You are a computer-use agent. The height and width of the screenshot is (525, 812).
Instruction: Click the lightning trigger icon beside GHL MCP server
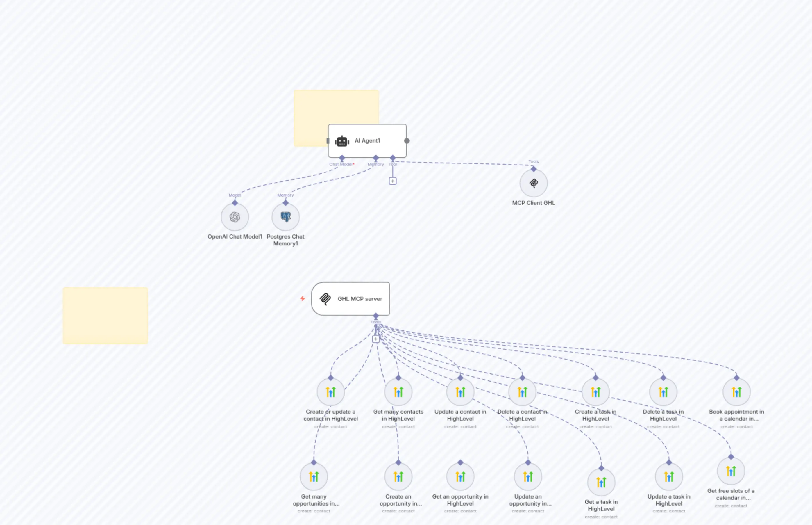(x=303, y=299)
